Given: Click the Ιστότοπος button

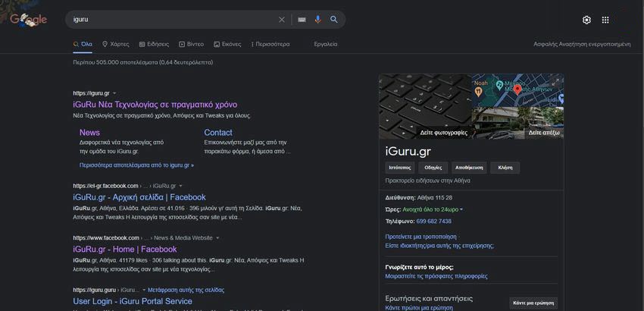Looking at the screenshot, I should pos(400,168).
